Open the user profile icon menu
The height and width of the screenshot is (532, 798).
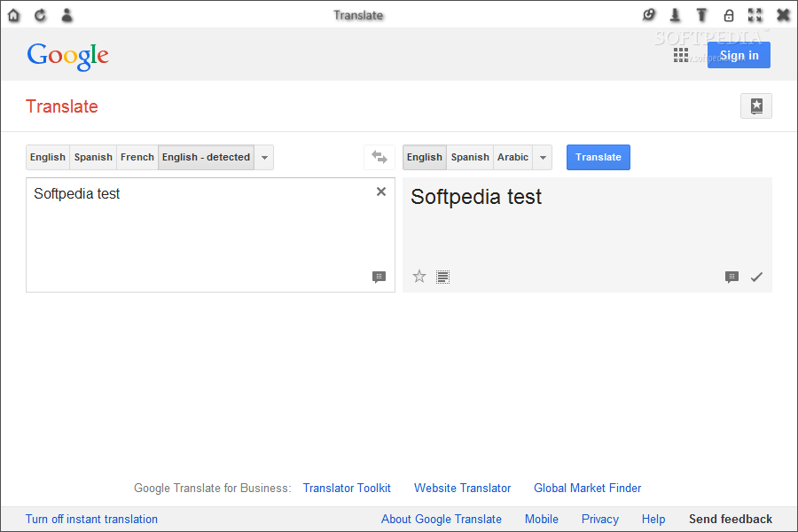(66, 15)
